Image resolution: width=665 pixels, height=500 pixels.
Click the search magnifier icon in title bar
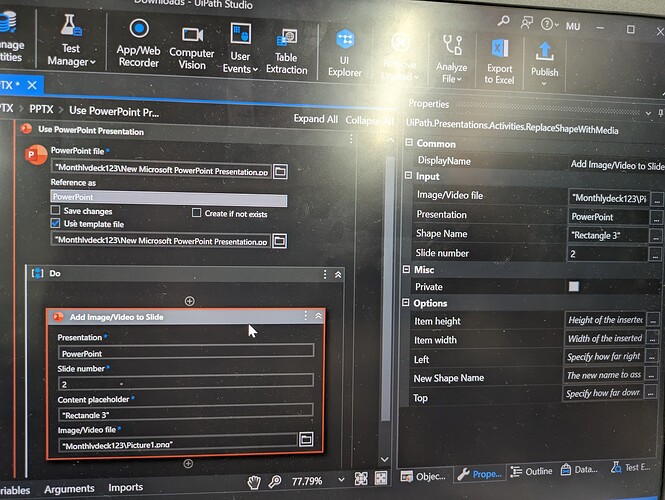[503, 20]
